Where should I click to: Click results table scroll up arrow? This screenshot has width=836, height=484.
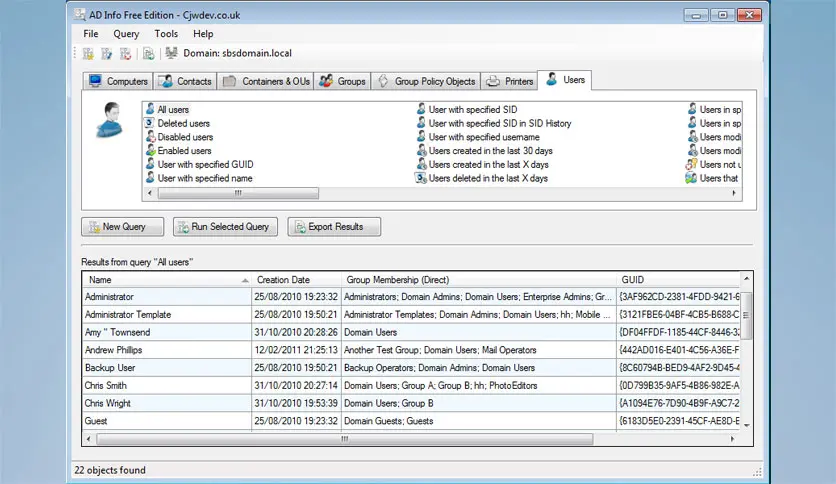click(746, 278)
